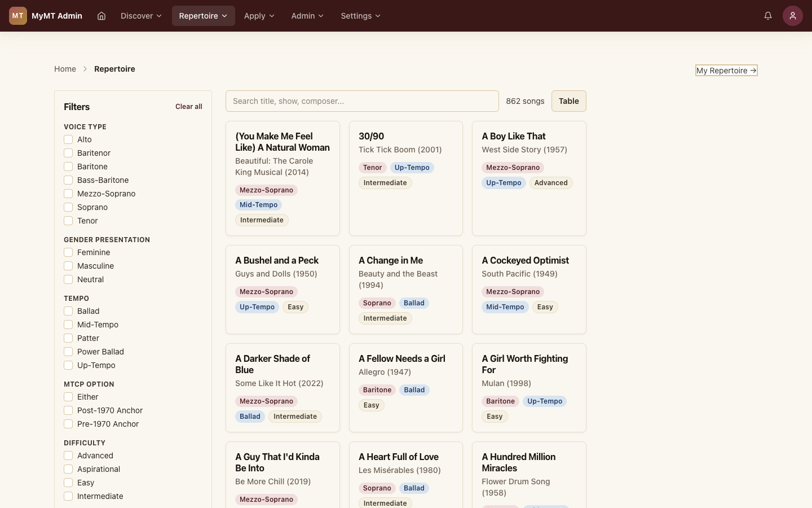The height and width of the screenshot is (508, 812).
Task: Expand the Admin menu
Action: click(307, 16)
